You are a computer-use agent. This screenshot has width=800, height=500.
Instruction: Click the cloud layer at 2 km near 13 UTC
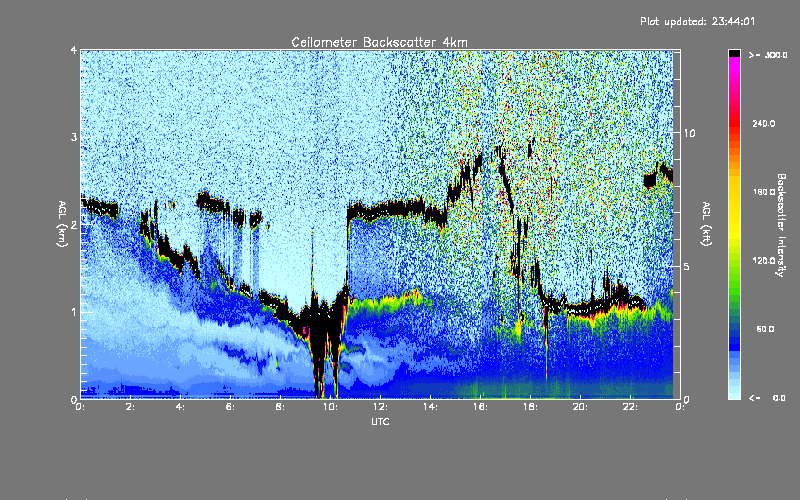coord(398,208)
